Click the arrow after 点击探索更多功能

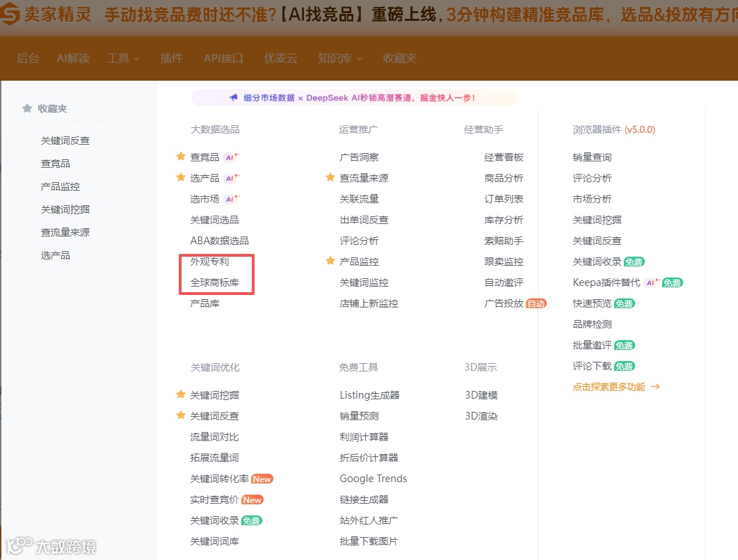click(x=656, y=387)
